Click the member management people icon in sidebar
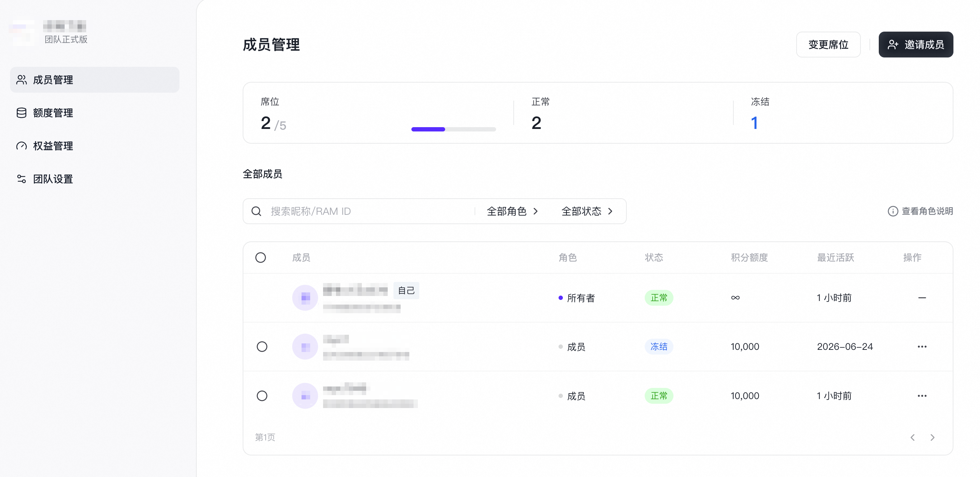The height and width of the screenshot is (477, 980). 21,80
